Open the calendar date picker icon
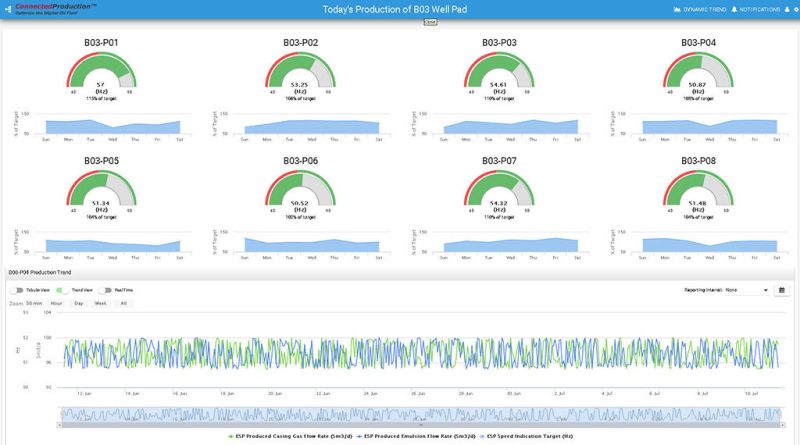 782,290
